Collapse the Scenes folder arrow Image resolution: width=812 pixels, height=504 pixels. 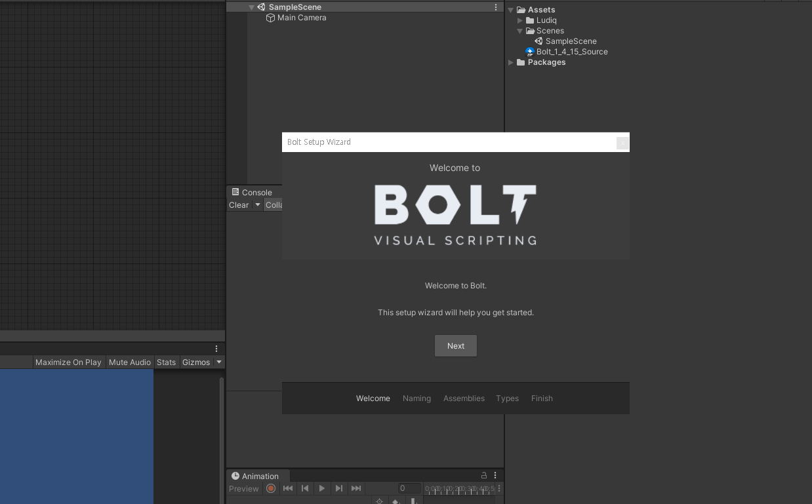pyautogui.click(x=519, y=31)
